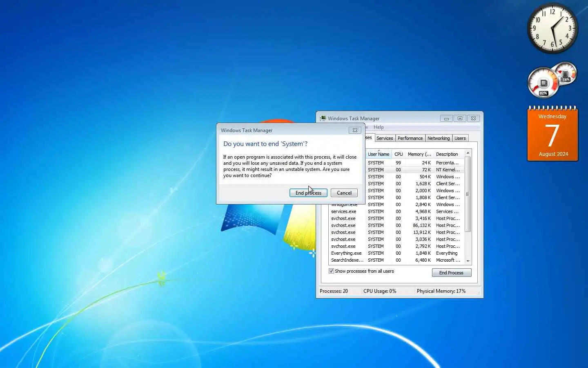Click 'Physical Memory: 17%' in status bar
The image size is (588, 368).
441,291
